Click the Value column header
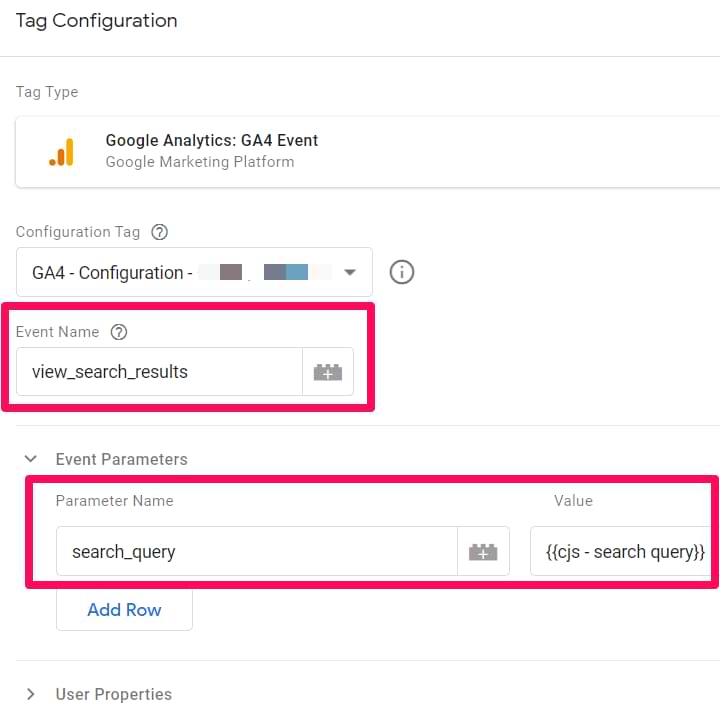The width and height of the screenshot is (720, 728). click(x=573, y=501)
